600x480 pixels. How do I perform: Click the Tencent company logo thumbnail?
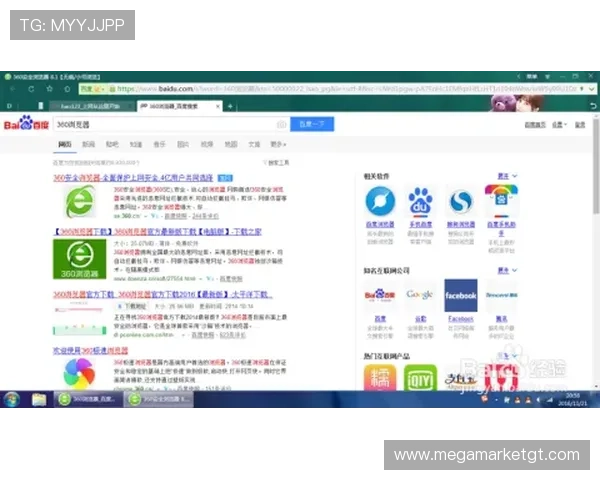click(502, 295)
